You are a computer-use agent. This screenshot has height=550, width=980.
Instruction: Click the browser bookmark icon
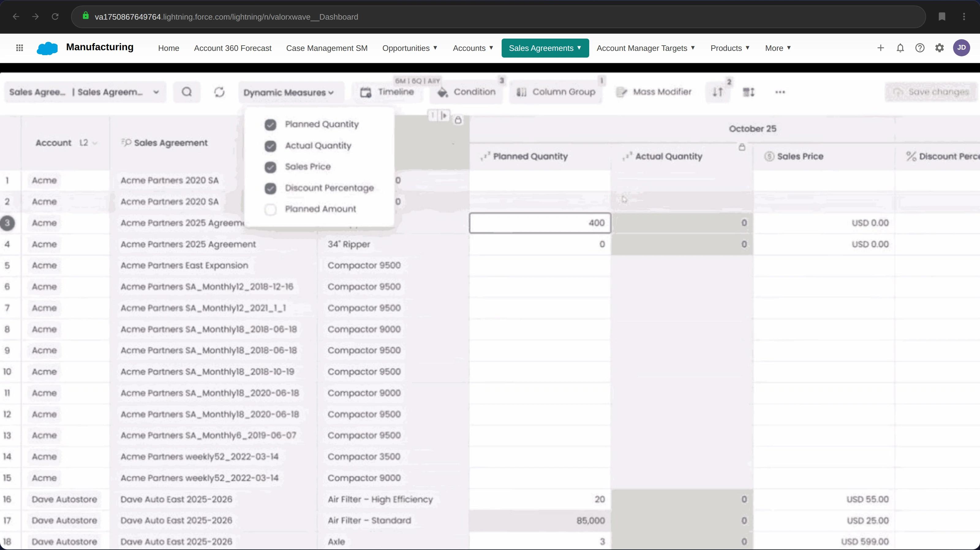(x=942, y=17)
